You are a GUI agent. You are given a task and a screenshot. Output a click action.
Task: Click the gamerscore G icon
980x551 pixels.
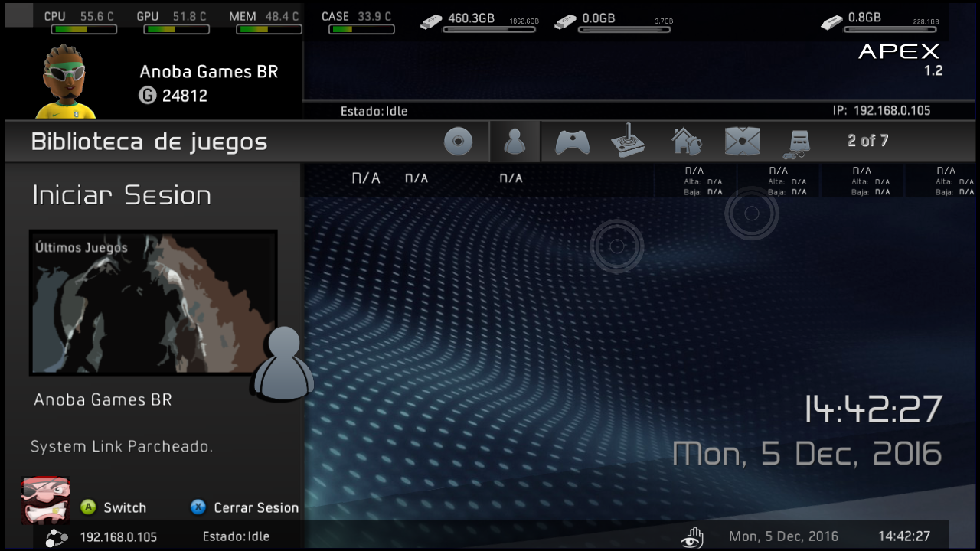pos(147,96)
